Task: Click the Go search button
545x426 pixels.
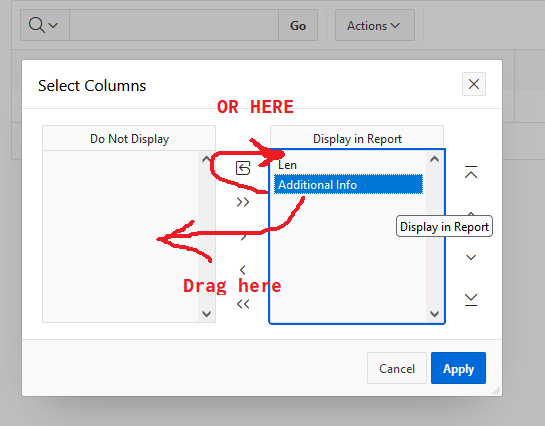Action: [298, 25]
